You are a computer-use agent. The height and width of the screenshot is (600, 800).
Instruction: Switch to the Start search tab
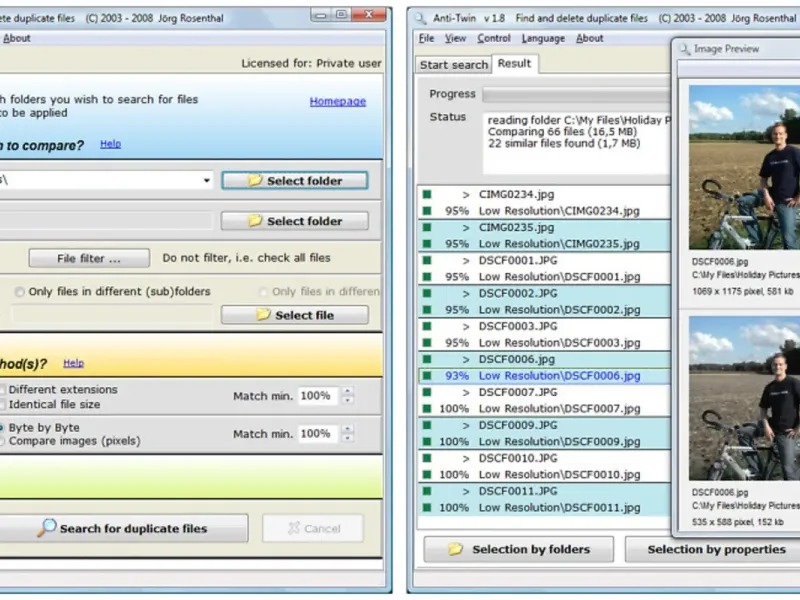tap(454, 65)
